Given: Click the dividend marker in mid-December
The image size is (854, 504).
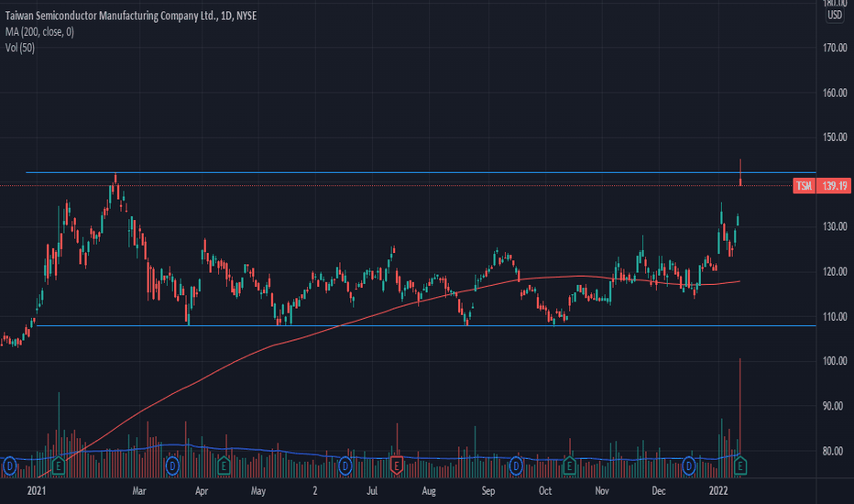Looking at the screenshot, I should coord(689,466).
